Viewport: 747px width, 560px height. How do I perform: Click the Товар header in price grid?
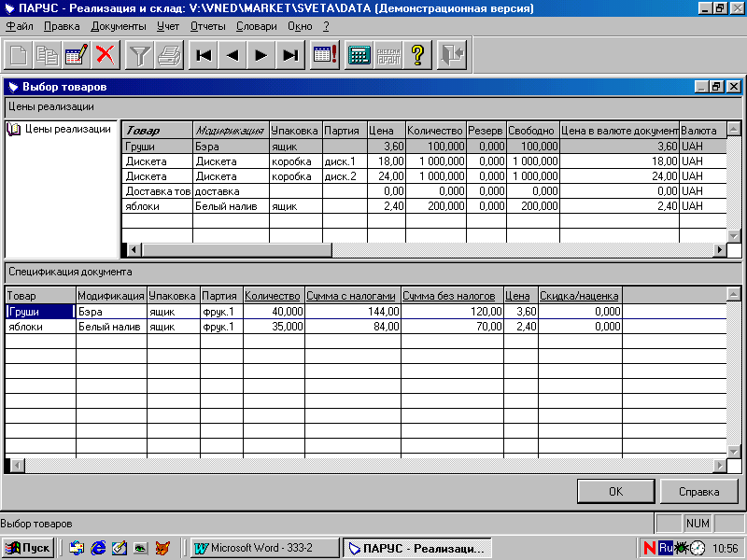point(157,130)
